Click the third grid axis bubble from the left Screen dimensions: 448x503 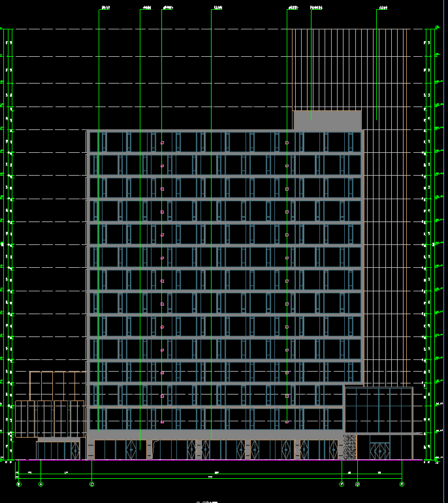tap(91, 484)
